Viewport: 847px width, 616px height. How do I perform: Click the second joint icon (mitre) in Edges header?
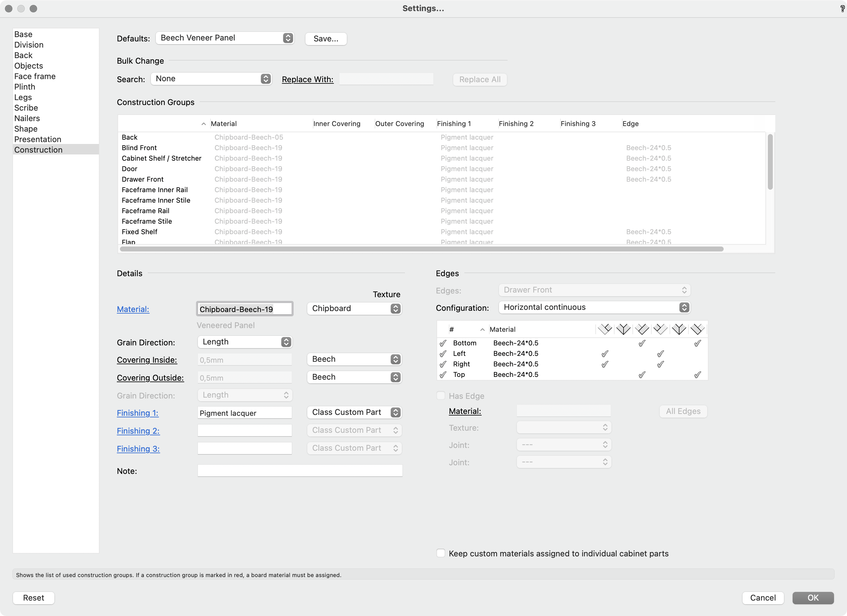[x=623, y=329]
